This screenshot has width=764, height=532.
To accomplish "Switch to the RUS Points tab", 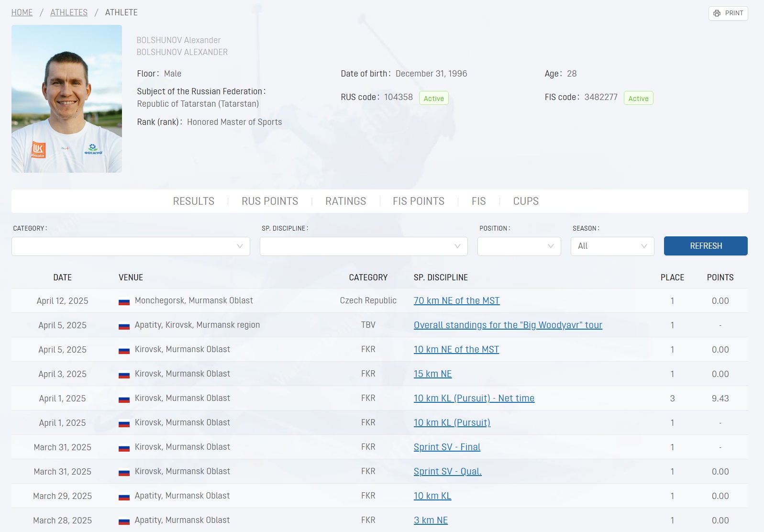I will [270, 201].
